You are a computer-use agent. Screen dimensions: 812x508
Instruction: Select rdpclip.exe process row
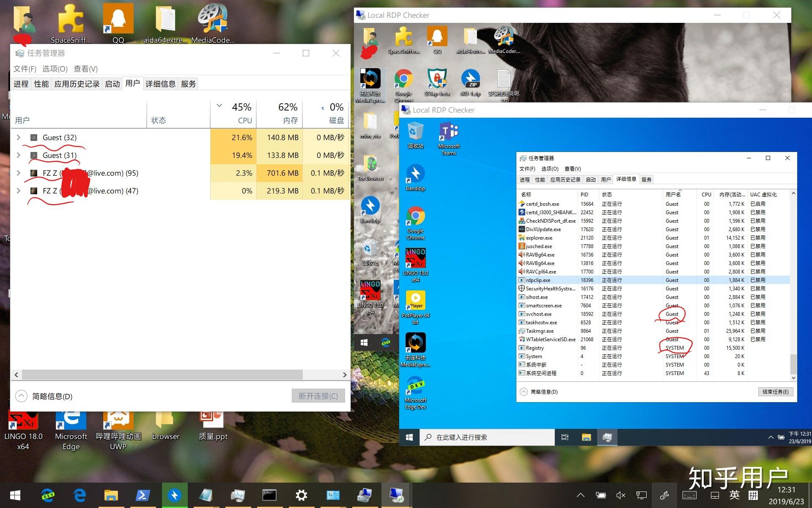click(x=654, y=280)
